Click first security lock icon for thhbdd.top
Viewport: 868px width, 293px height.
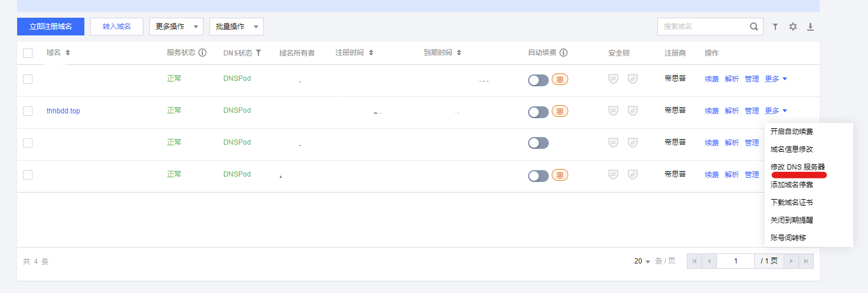coord(613,111)
